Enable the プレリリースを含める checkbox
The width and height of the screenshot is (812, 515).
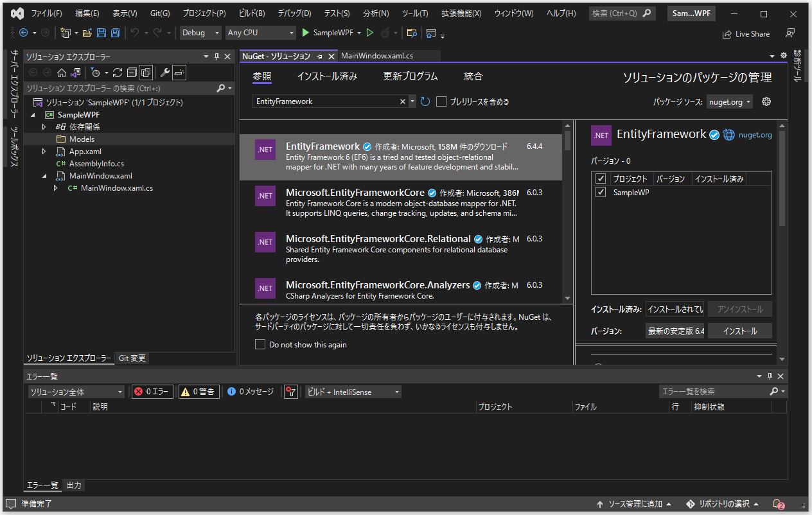click(441, 101)
